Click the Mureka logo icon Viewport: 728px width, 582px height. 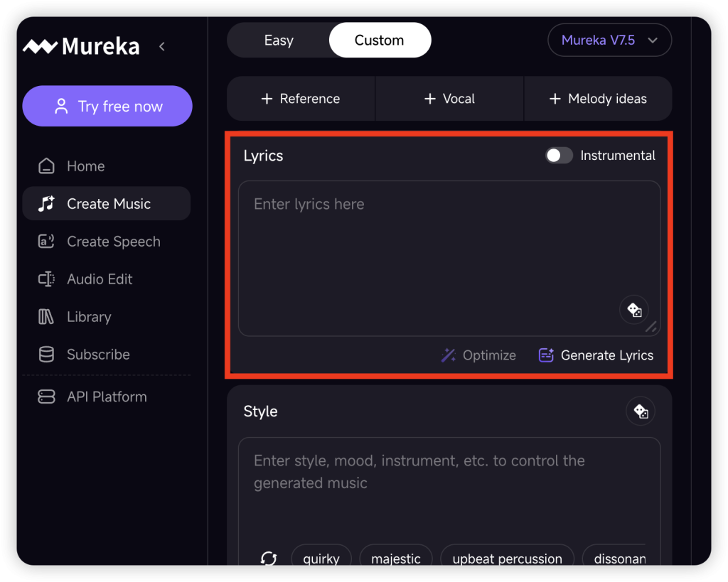40,47
